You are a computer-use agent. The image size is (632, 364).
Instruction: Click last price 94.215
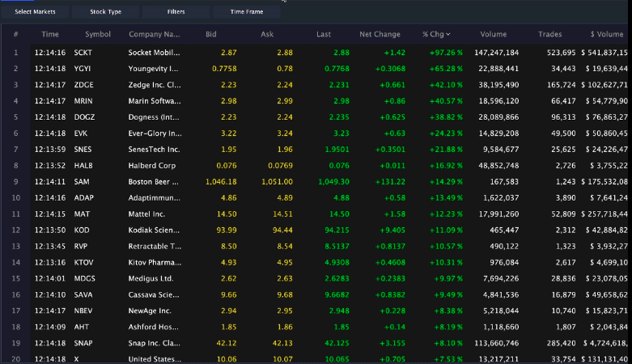[x=337, y=231]
